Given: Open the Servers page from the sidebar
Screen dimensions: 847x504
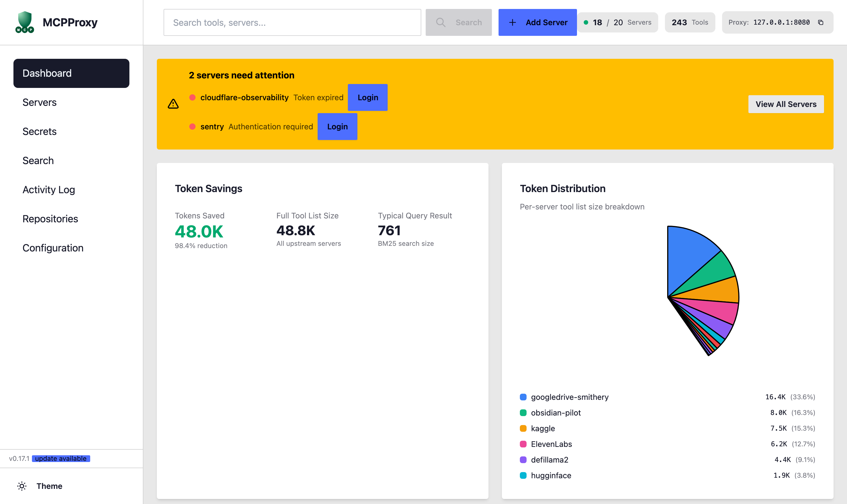Looking at the screenshot, I should point(39,102).
